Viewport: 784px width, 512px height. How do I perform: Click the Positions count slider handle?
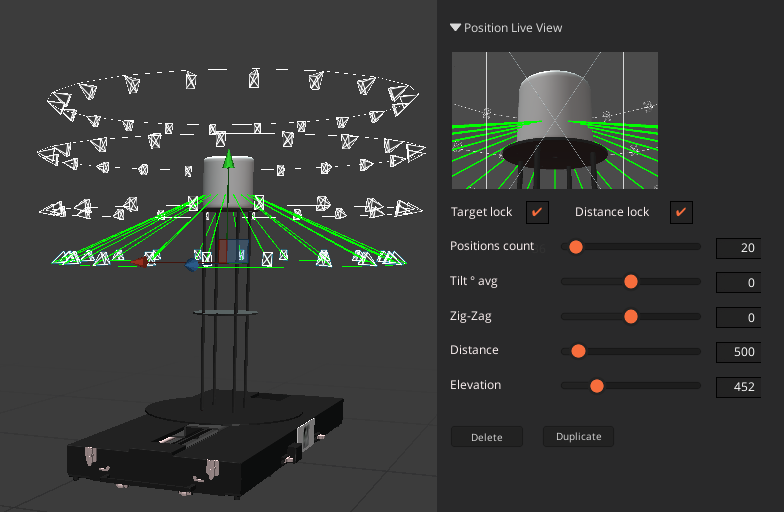point(576,247)
